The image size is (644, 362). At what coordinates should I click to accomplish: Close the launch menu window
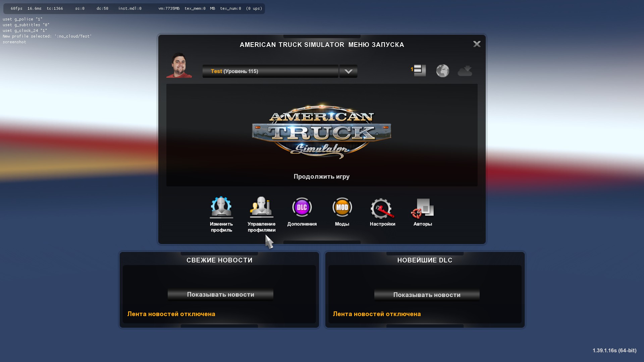(477, 44)
